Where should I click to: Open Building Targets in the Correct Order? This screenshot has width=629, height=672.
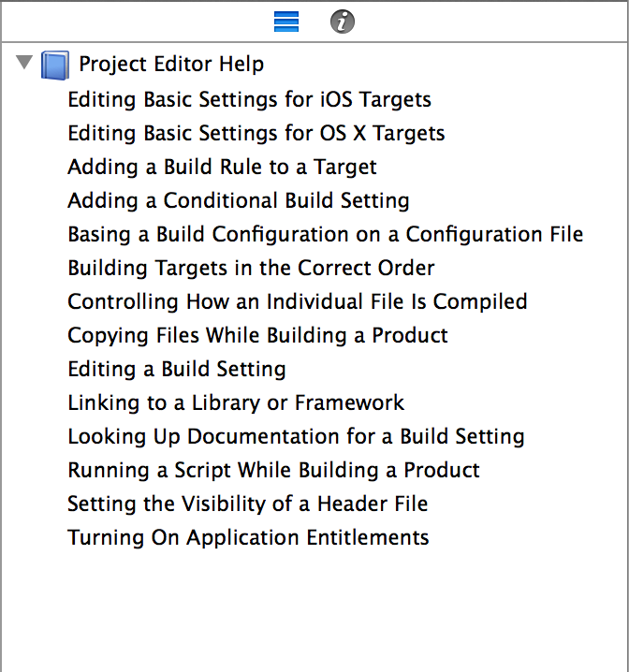(x=251, y=268)
